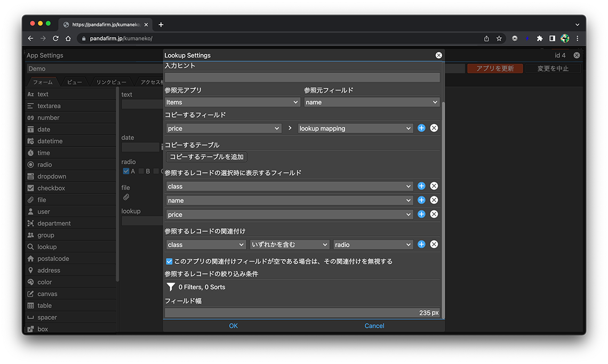The image size is (608, 364).
Task: Toggle ignore empty association field checkbox
Action: coord(169,261)
